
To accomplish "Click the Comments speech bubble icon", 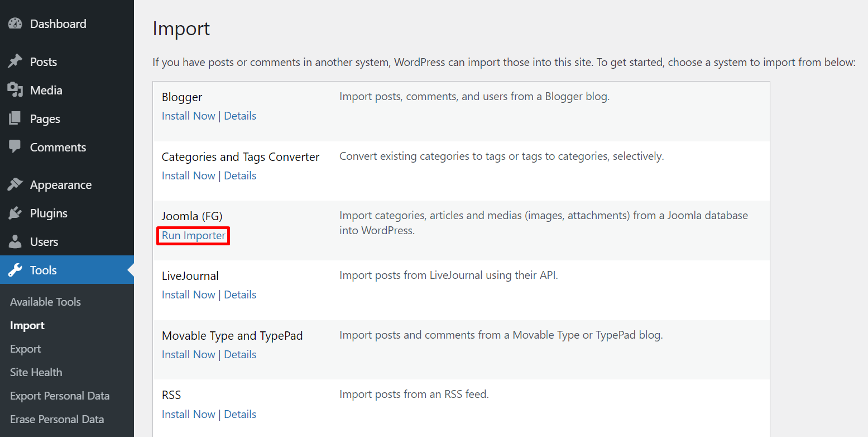I will [x=15, y=147].
